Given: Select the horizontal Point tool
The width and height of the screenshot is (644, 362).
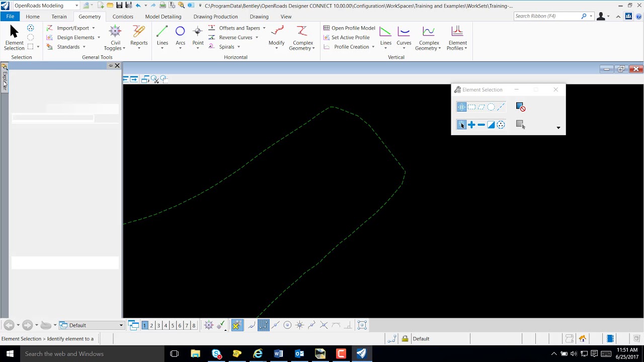Looking at the screenshot, I should 198,38.
